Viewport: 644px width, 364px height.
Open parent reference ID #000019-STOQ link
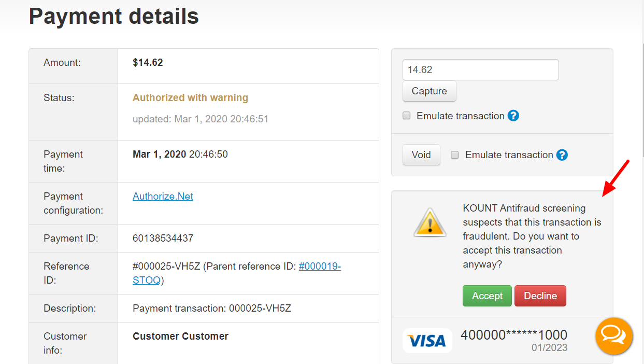(x=237, y=273)
